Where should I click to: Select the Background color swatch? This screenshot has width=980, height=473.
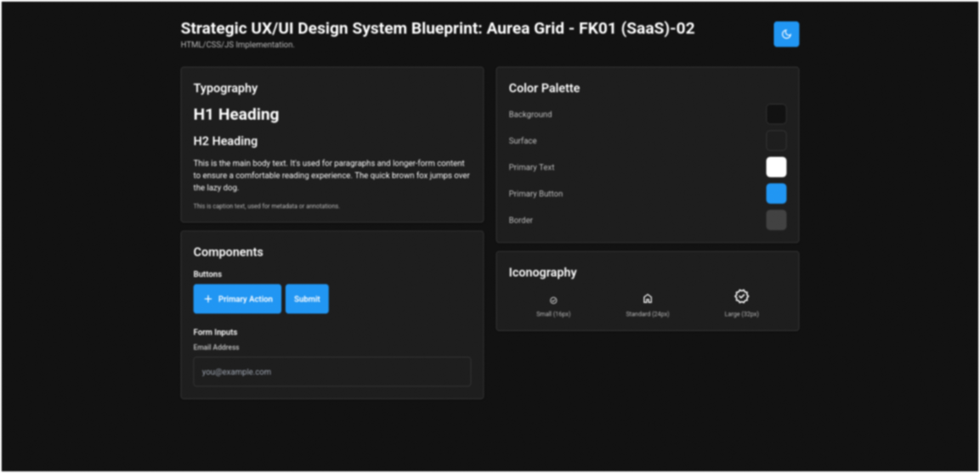pyautogui.click(x=776, y=114)
